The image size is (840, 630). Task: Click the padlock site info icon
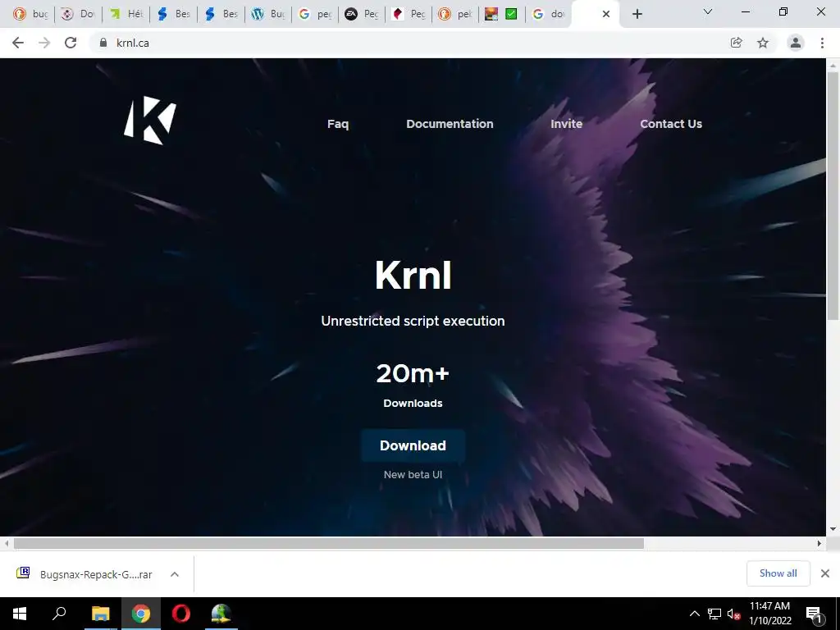click(x=103, y=43)
